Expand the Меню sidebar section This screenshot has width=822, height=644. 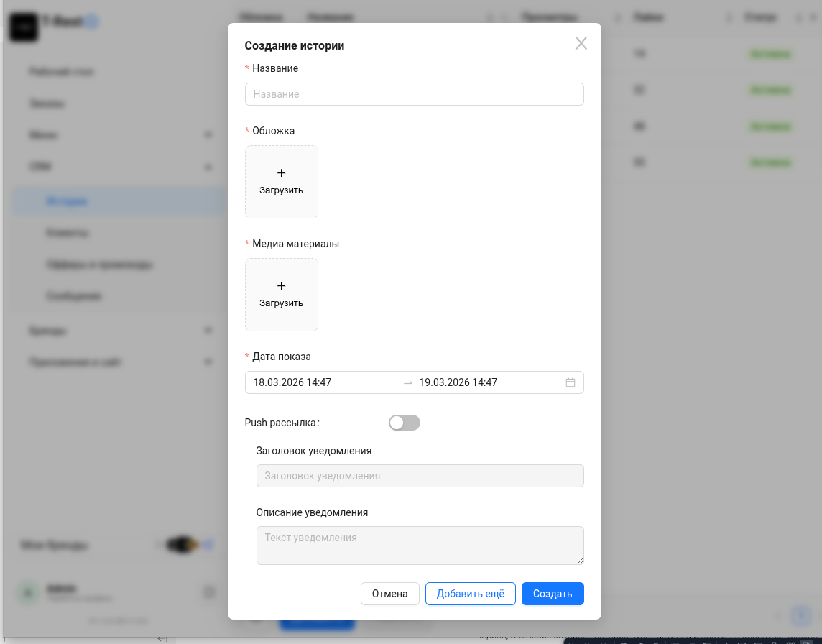pos(208,135)
